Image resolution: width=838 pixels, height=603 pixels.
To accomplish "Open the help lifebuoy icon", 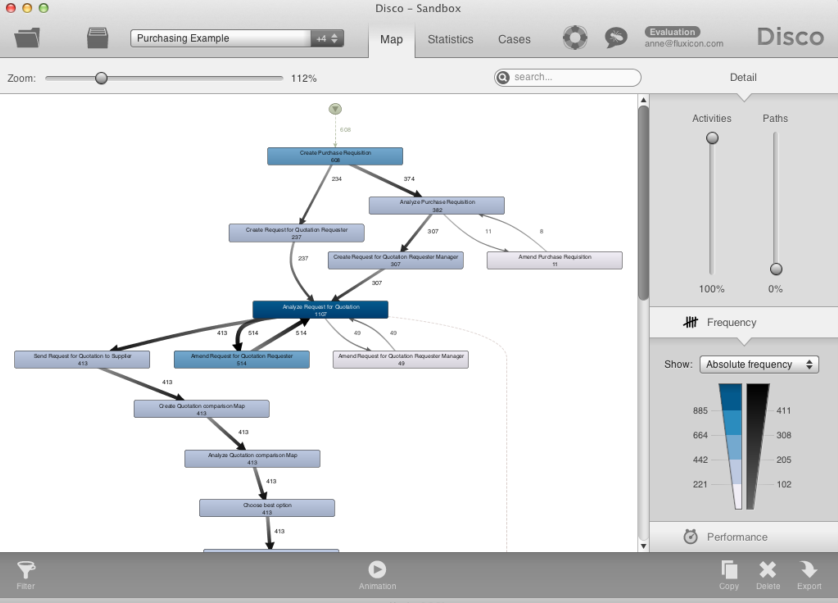I will click(575, 38).
